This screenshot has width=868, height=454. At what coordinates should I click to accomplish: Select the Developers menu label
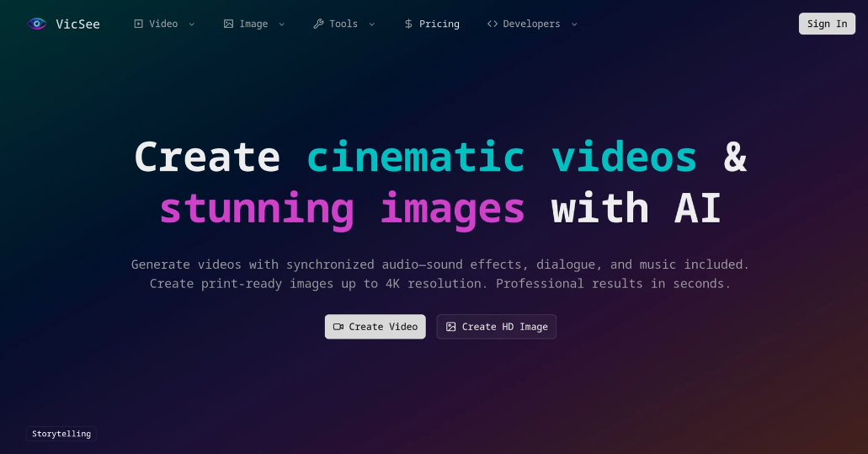click(x=531, y=24)
